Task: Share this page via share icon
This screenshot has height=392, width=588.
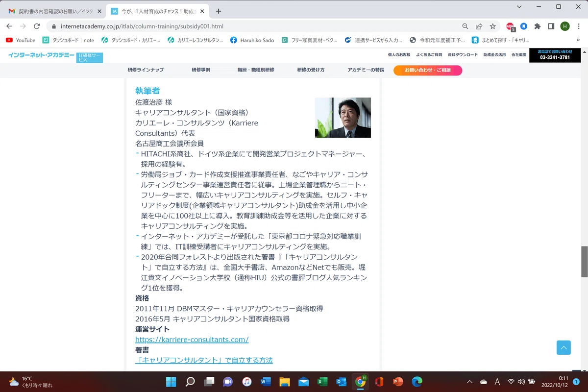Action: (x=479, y=26)
